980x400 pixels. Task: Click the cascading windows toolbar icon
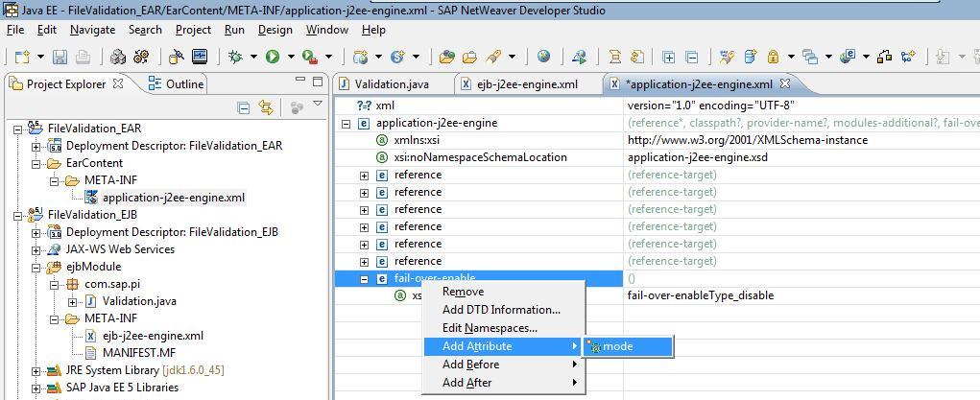click(810, 57)
